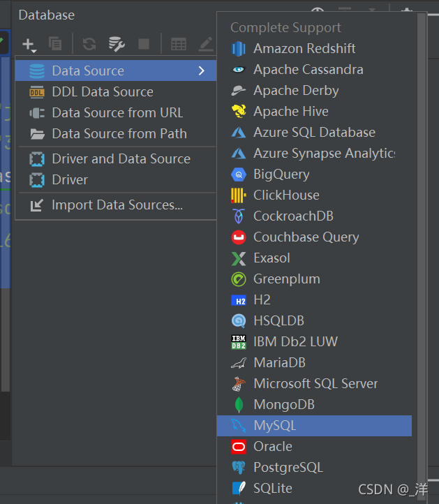Select Greenplum data source
The height and width of the screenshot is (504, 439).
pos(314,279)
